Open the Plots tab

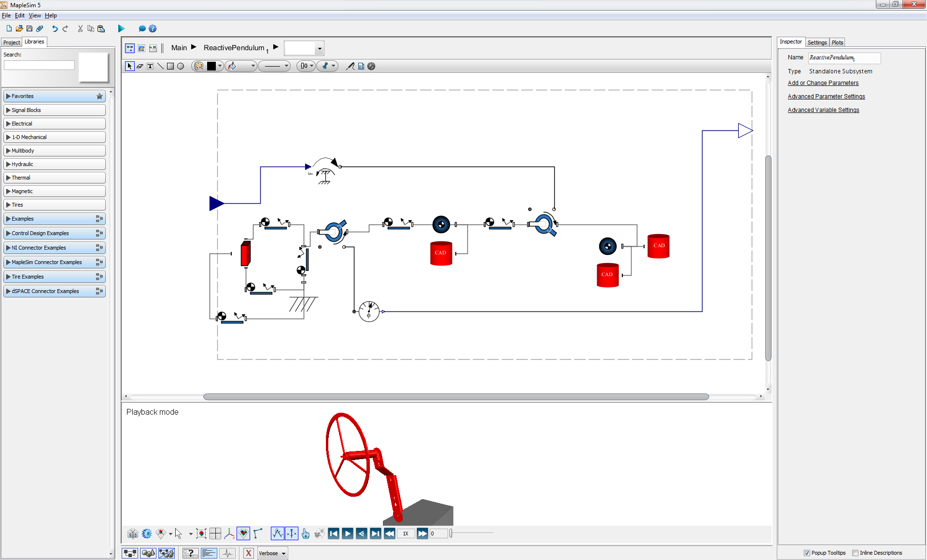pyautogui.click(x=837, y=42)
